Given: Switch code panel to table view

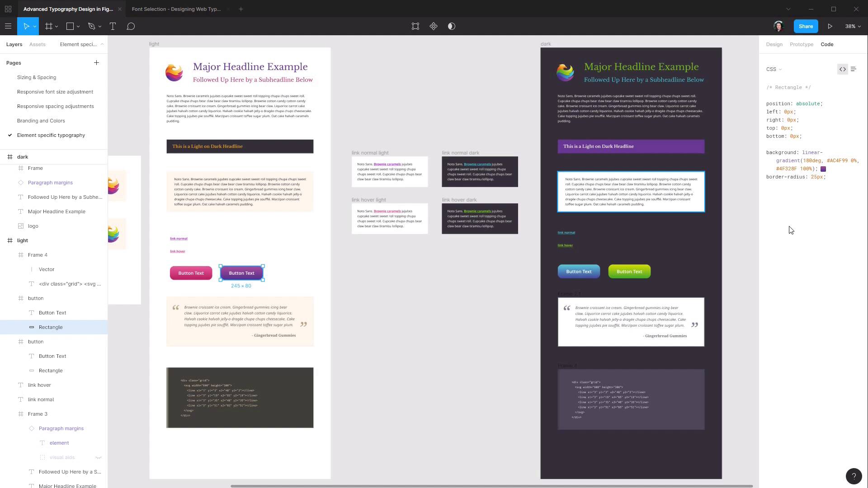Looking at the screenshot, I should [x=854, y=69].
